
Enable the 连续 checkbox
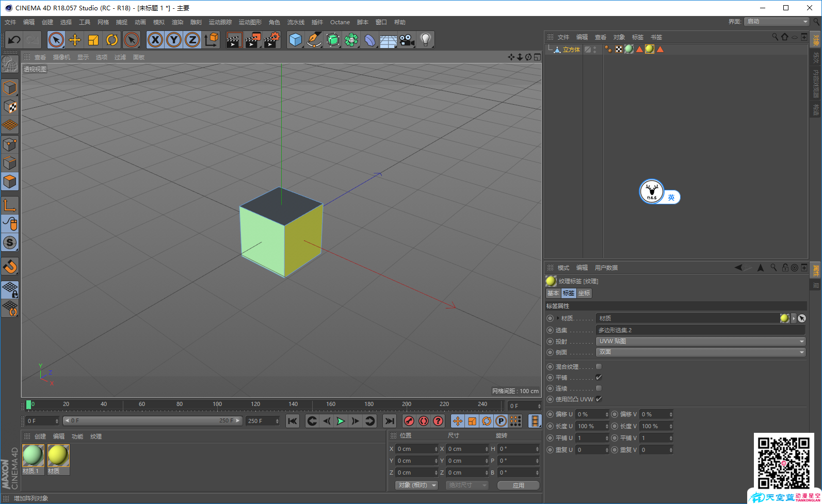(599, 388)
